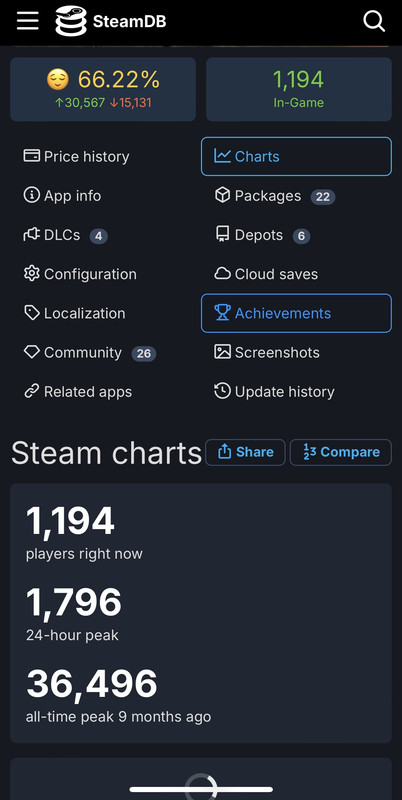Image resolution: width=402 pixels, height=800 pixels.
Task: Open the search magnifier icon
Action: coord(374,21)
